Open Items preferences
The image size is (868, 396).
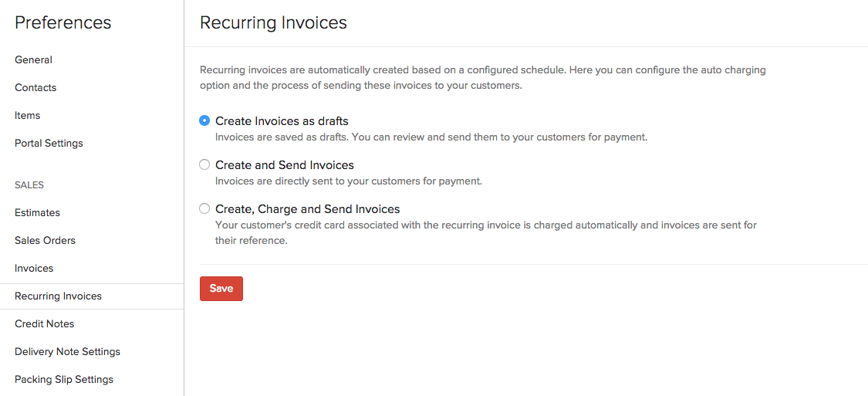(x=27, y=115)
